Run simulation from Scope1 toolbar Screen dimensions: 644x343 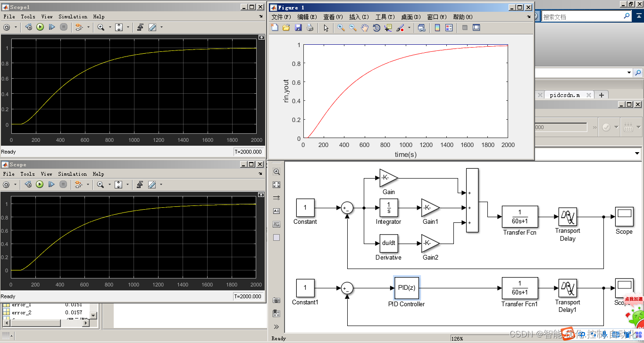pos(40,27)
